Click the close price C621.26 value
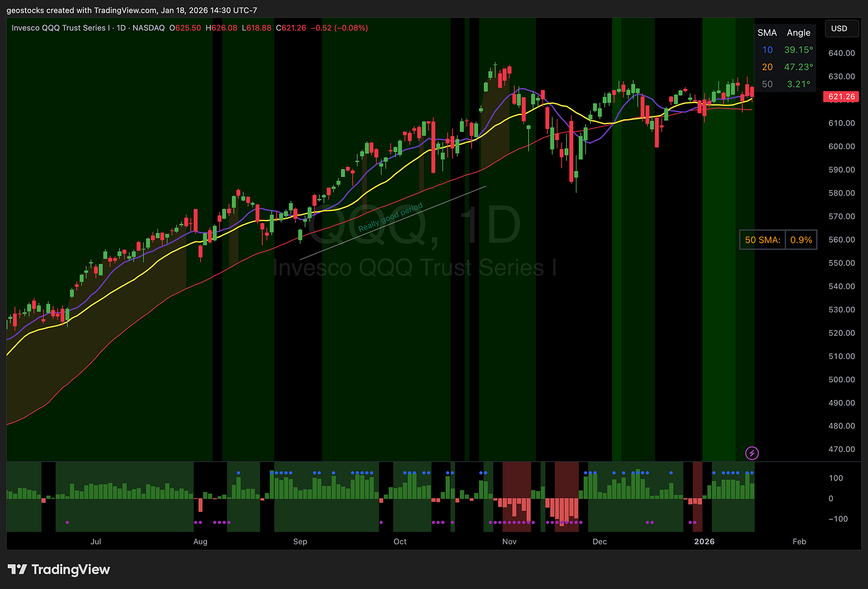This screenshot has width=868, height=589. pyautogui.click(x=291, y=28)
